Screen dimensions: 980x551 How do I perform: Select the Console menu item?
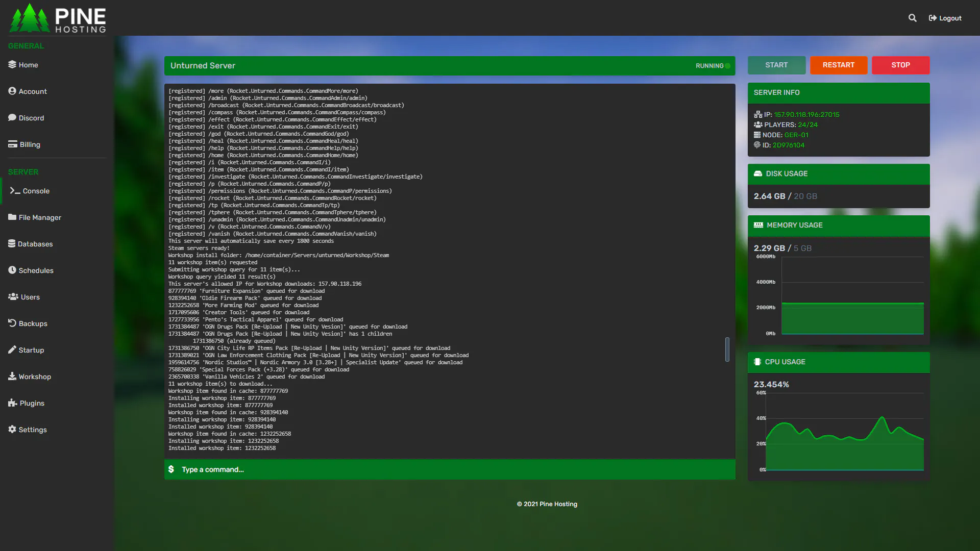36,191
